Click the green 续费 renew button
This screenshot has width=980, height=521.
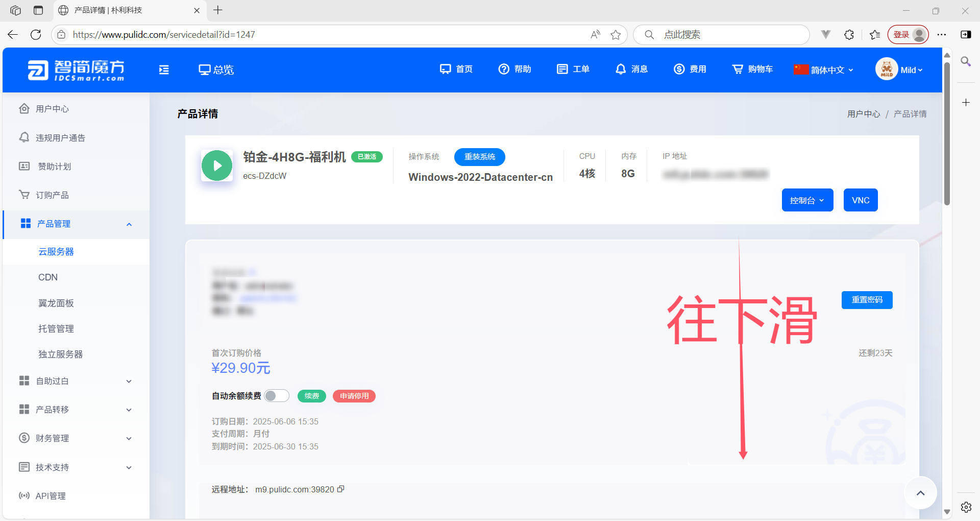pos(312,396)
